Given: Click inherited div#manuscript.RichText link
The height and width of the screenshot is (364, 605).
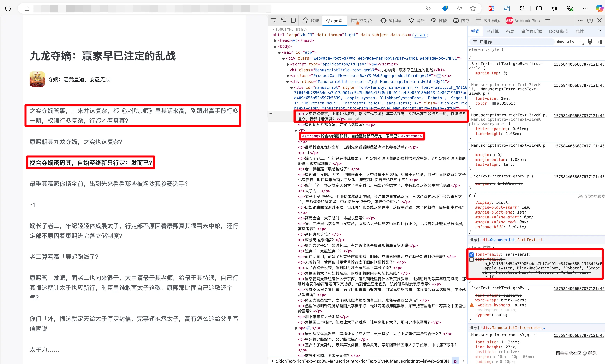Looking at the screenshot, I should click(514, 240).
